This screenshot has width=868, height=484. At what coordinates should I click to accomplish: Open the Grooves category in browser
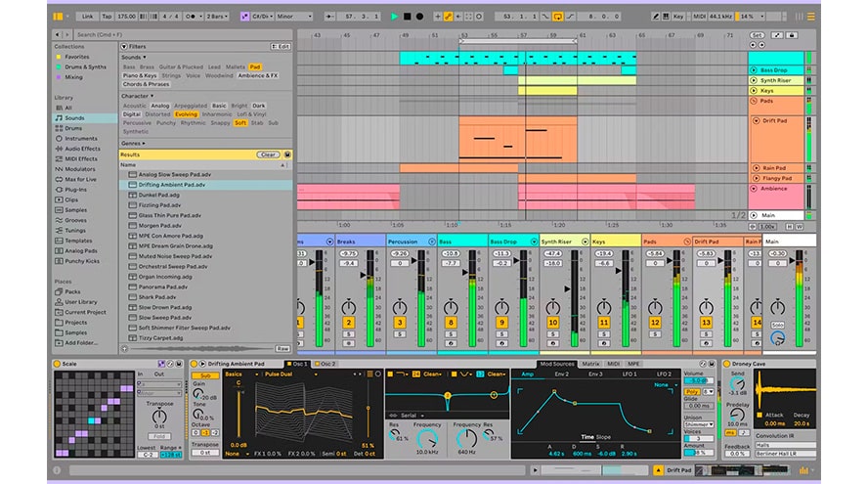tap(75, 220)
